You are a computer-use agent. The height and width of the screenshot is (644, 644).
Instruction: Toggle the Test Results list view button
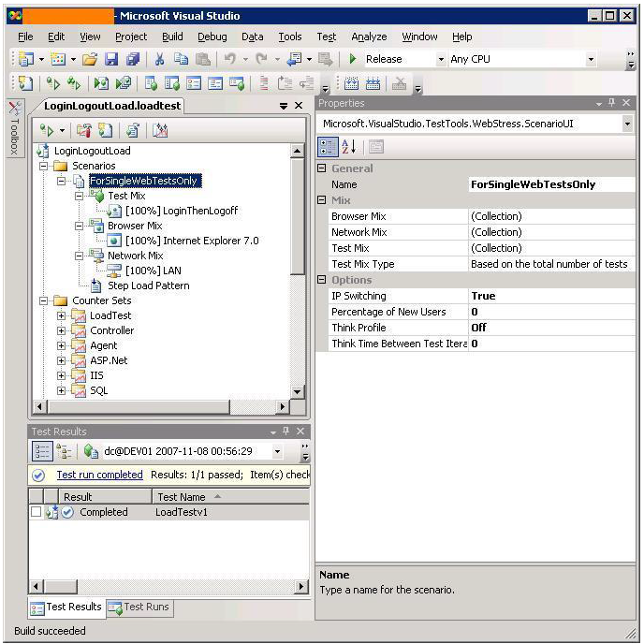coord(42,452)
